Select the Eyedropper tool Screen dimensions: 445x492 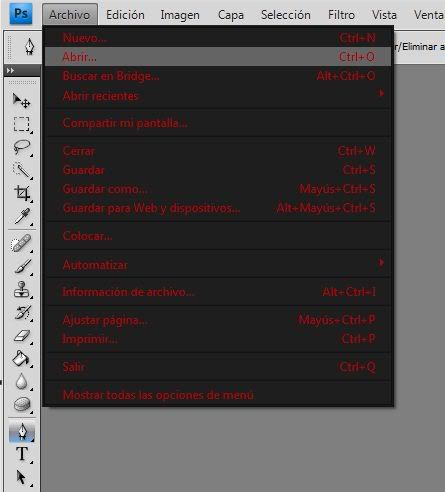coord(22,217)
